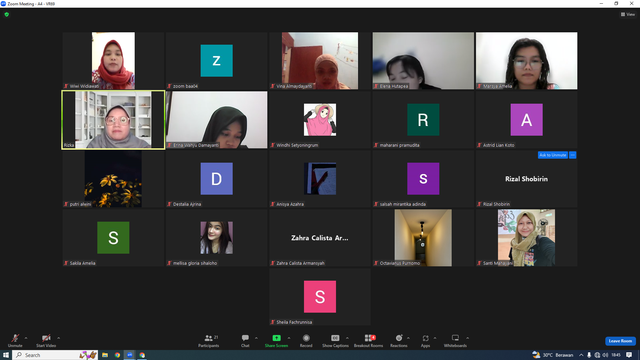Screen dimensions: 640x360
Task: Open video options arrow next to Start Video
Action: (58, 338)
